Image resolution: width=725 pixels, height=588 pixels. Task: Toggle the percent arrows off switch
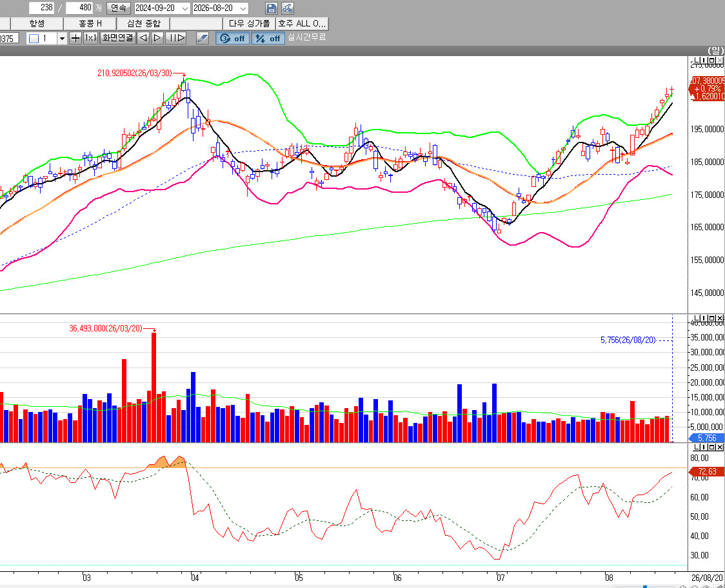coord(268,39)
